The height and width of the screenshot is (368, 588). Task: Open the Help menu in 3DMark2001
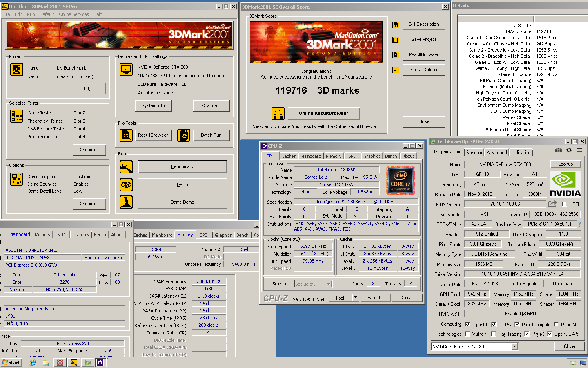tap(98, 14)
